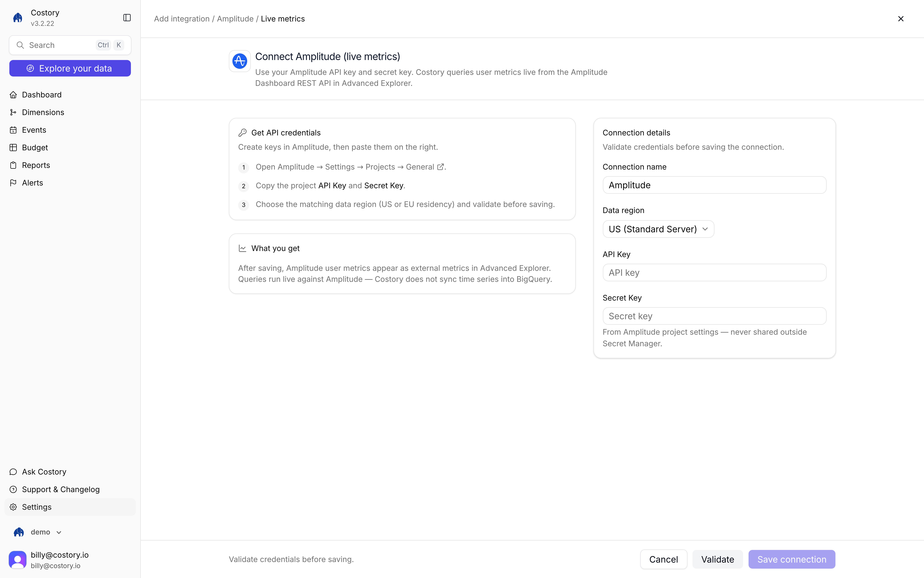The image size is (924, 578).
Task: Close the integration dialog with X
Action: click(x=901, y=19)
